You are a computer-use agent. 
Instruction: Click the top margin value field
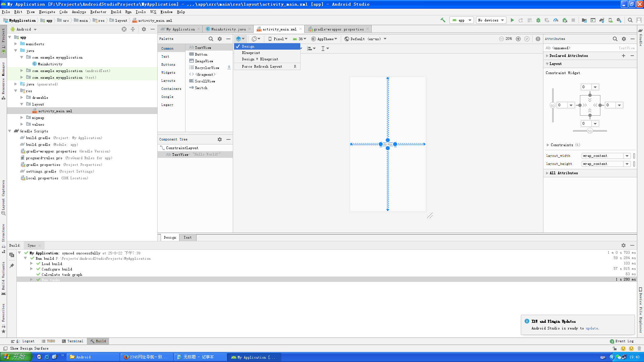586,87
